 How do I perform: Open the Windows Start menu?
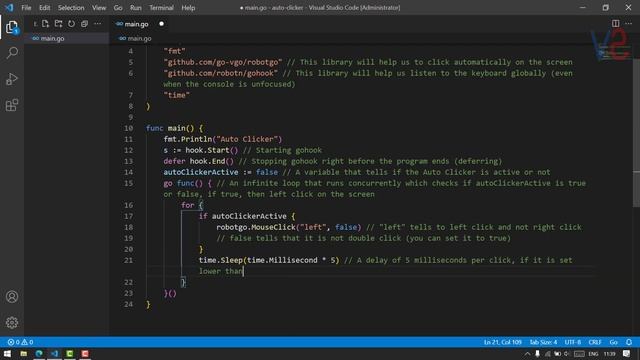pyautogui.click(x=7, y=353)
